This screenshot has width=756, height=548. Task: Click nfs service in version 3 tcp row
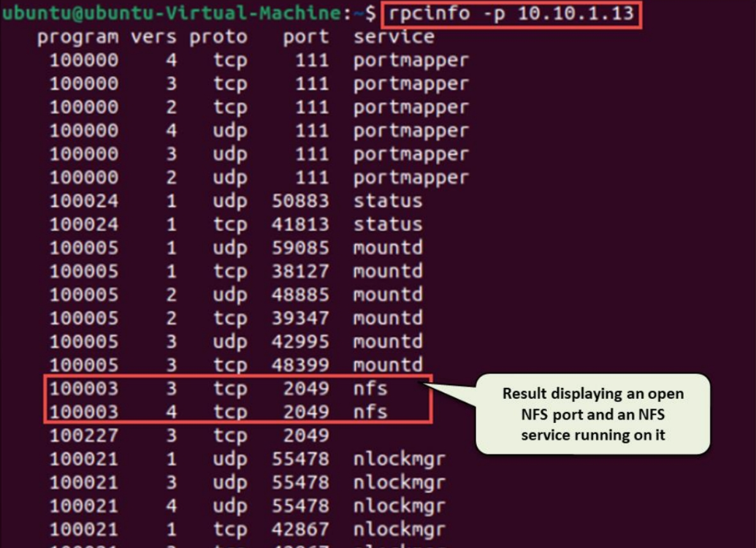[370, 388]
